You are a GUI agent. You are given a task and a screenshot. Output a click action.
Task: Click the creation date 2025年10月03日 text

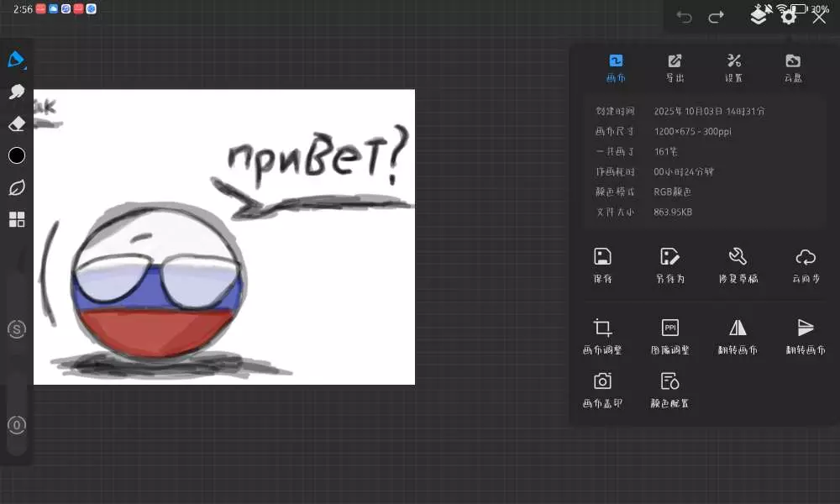click(709, 111)
